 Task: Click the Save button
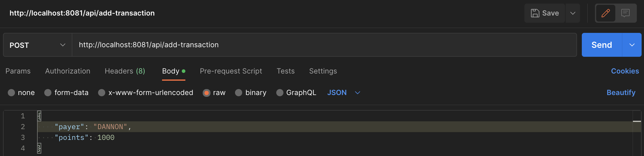tap(545, 13)
